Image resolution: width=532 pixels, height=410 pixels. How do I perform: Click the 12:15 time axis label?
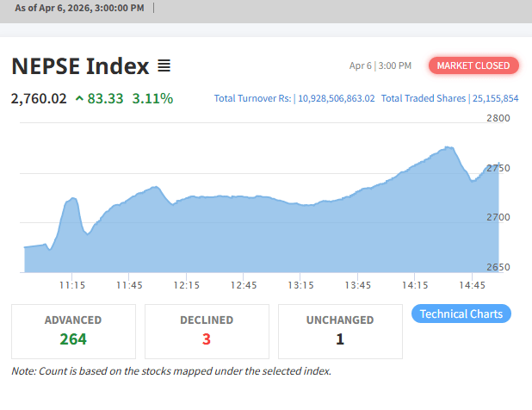coord(186,285)
